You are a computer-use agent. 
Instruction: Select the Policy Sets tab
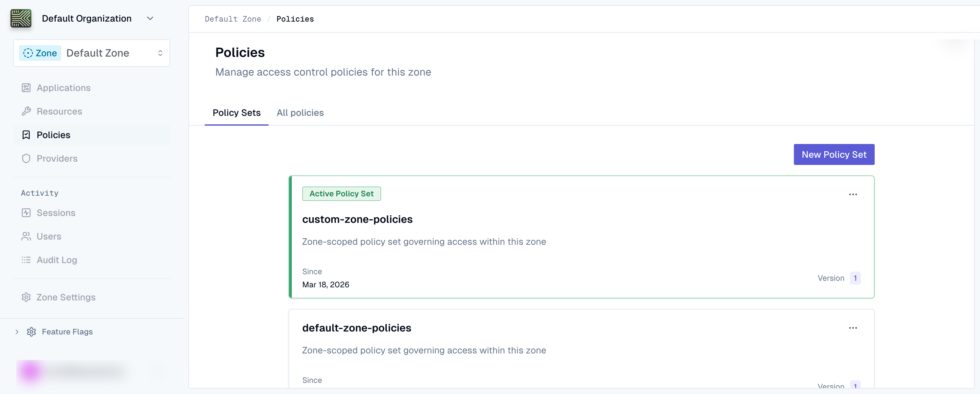coord(236,113)
